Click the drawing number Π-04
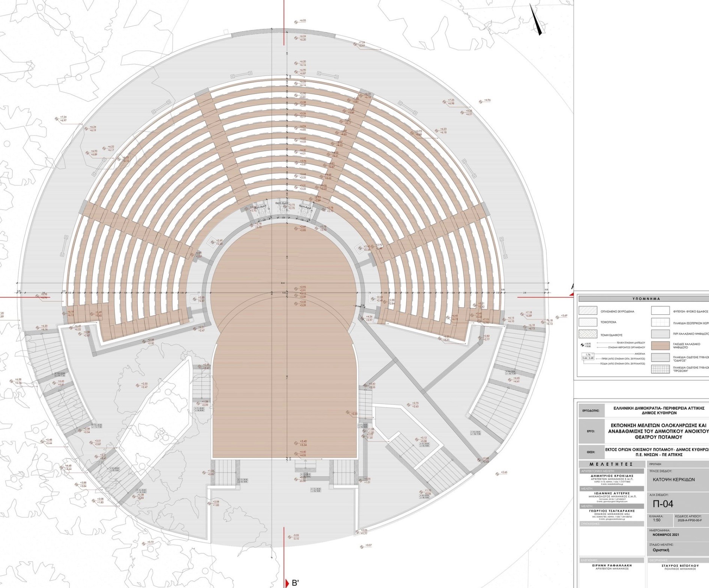 click(663, 504)
